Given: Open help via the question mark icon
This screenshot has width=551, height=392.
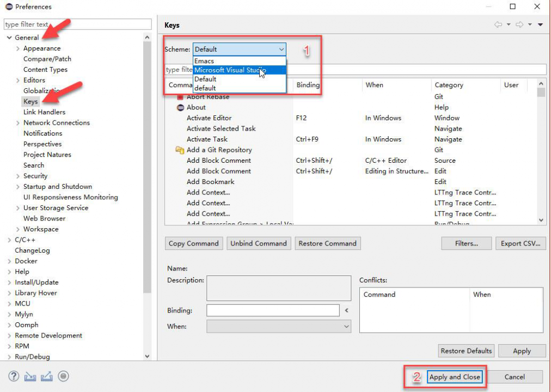Looking at the screenshot, I should (13, 376).
